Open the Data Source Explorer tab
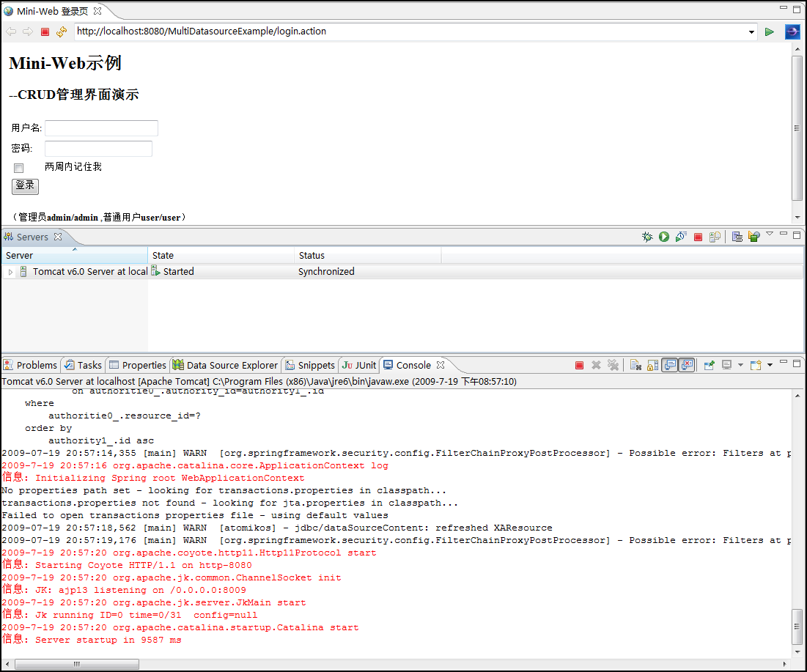This screenshot has height=672, width=807. (x=226, y=366)
